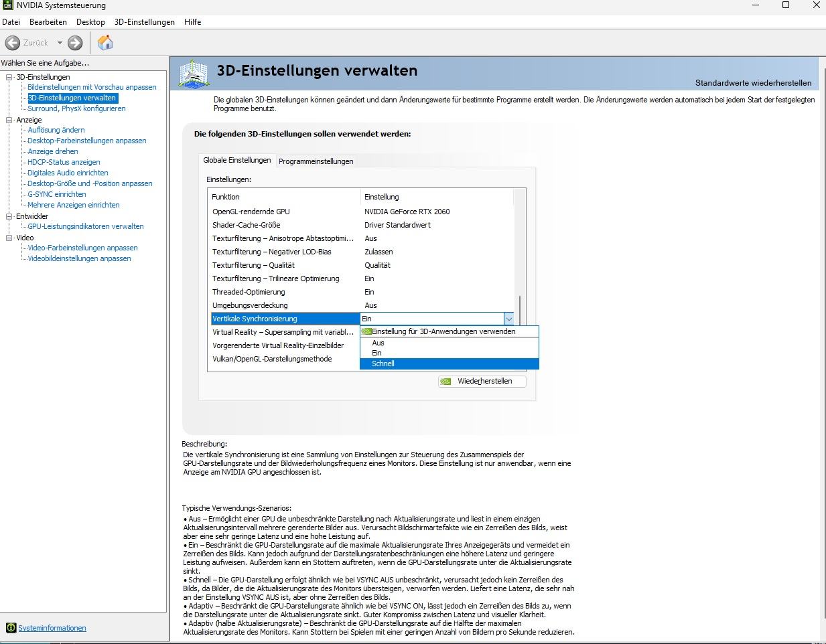Open the 3D-Einstellungen menu

(x=145, y=22)
